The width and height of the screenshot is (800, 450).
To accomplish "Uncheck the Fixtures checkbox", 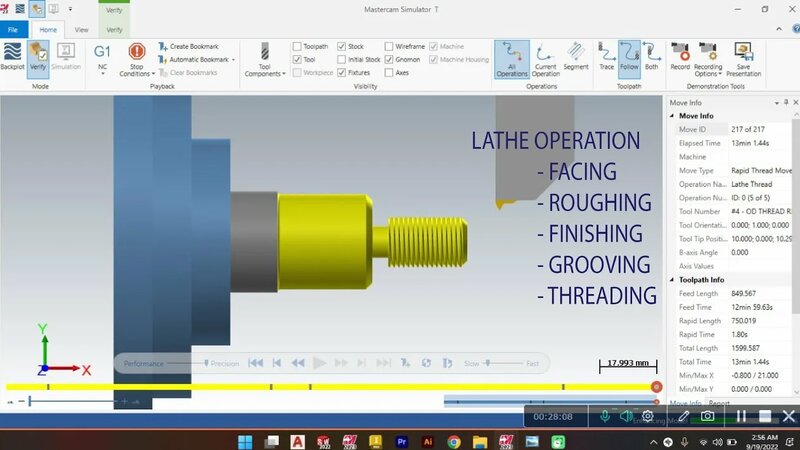I will click(341, 73).
